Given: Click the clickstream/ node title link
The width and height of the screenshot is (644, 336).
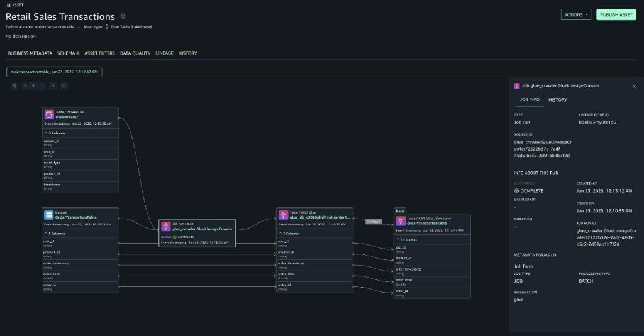Looking at the screenshot, I should point(67,117).
